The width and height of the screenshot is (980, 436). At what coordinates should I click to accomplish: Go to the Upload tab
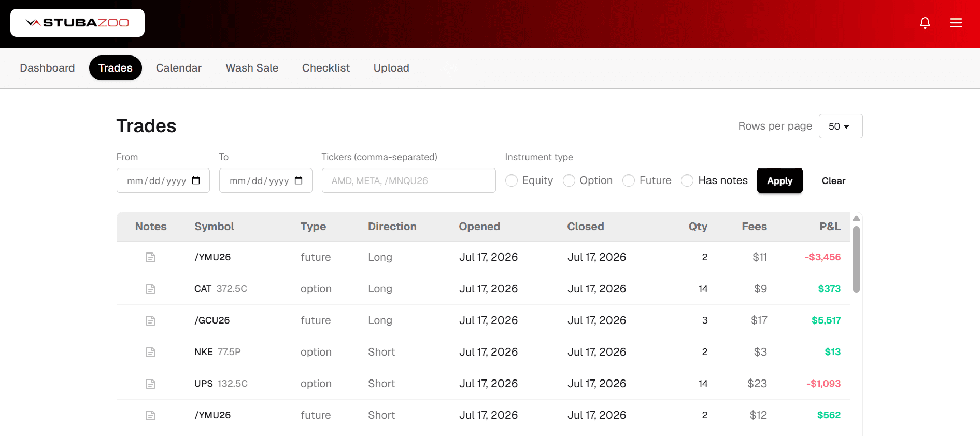click(x=391, y=68)
